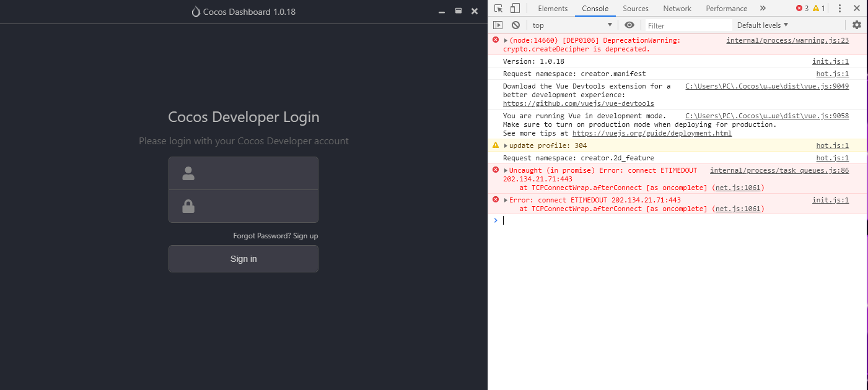The width and height of the screenshot is (868, 390).
Task: Switch to the Elements tab
Action: [x=553, y=9]
